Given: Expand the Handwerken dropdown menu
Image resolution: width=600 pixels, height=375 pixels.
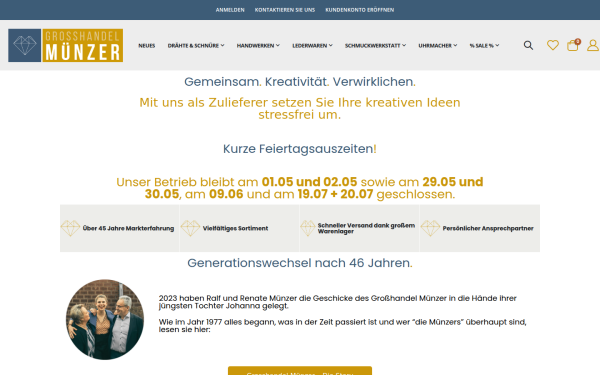Looking at the screenshot, I should click(x=258, y=46).
